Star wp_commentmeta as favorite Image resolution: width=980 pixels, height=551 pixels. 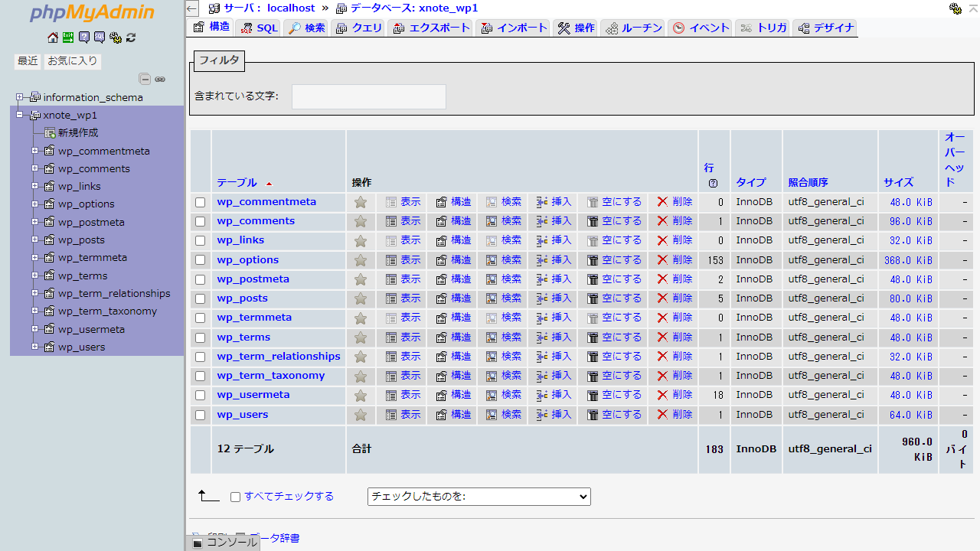pos(361,202)
